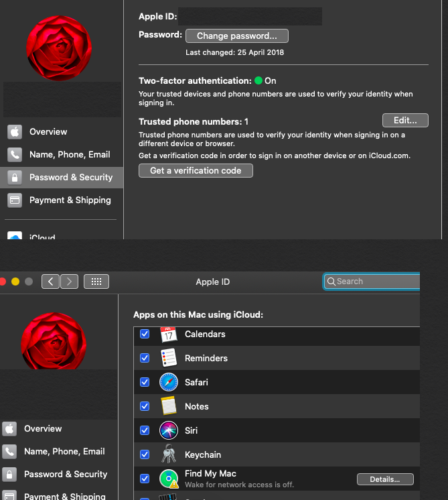This screenshot has height=500, width=448.
Task: Go forward with the right arrow toolbar button
Action: (69, 282)
